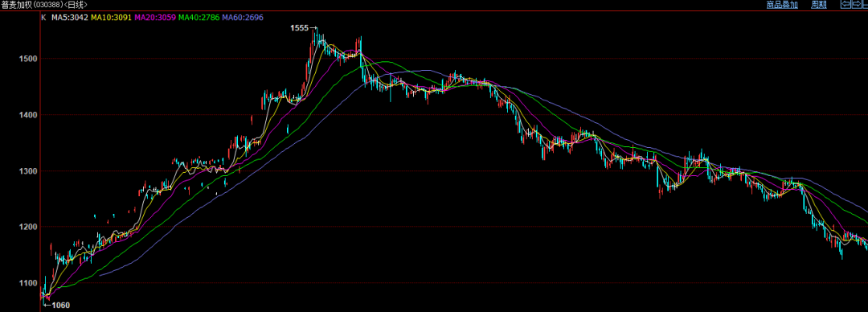Click the partially visible icon after right arrow
This screenshot has width=868, height=312.
coord(866,5)
